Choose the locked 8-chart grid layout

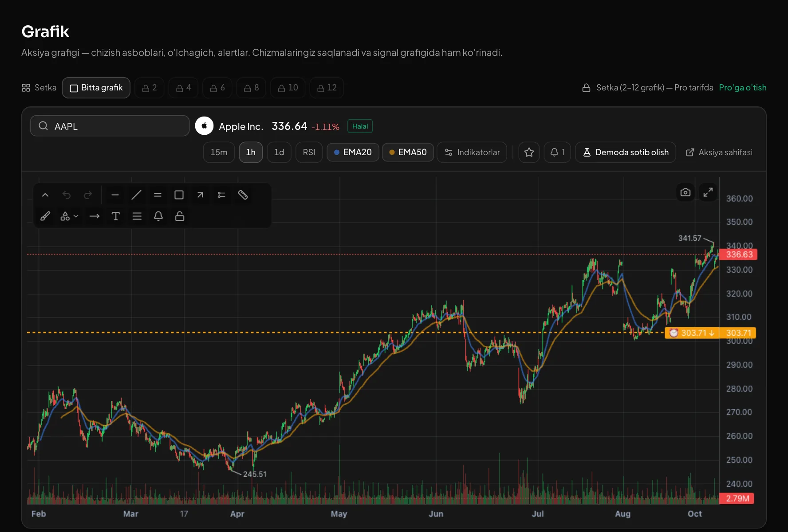(251, 88)
